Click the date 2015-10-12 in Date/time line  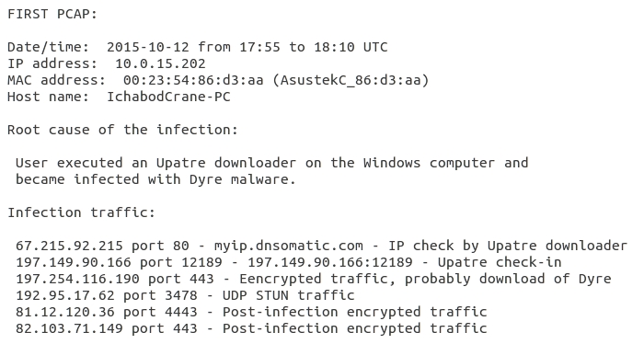tap(148, 47)
